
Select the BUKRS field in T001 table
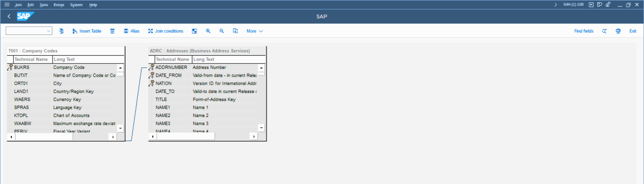(22, 67)
